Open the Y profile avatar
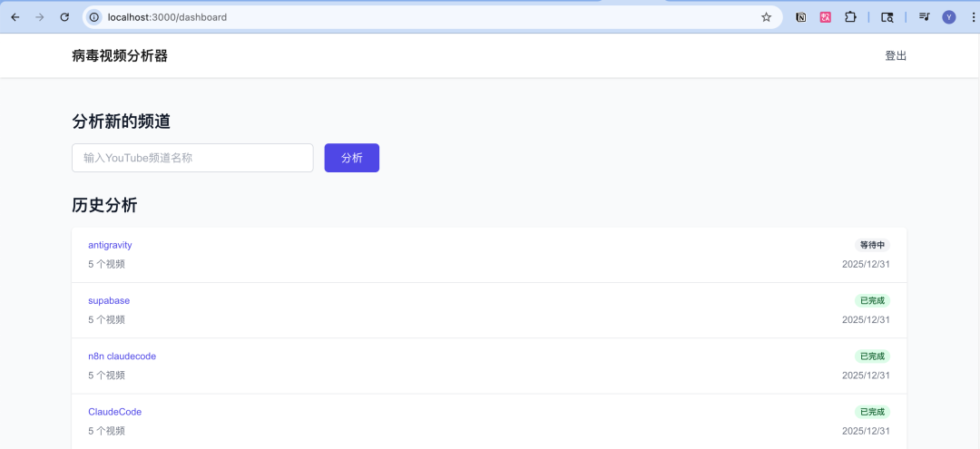The height and width of the screenshot is (449, 980). (x=949, y=17)
